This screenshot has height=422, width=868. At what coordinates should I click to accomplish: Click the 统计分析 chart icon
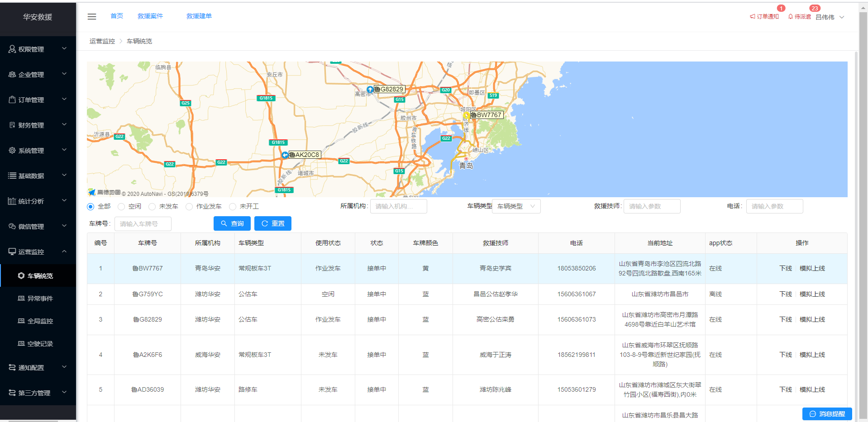[12, 201]
